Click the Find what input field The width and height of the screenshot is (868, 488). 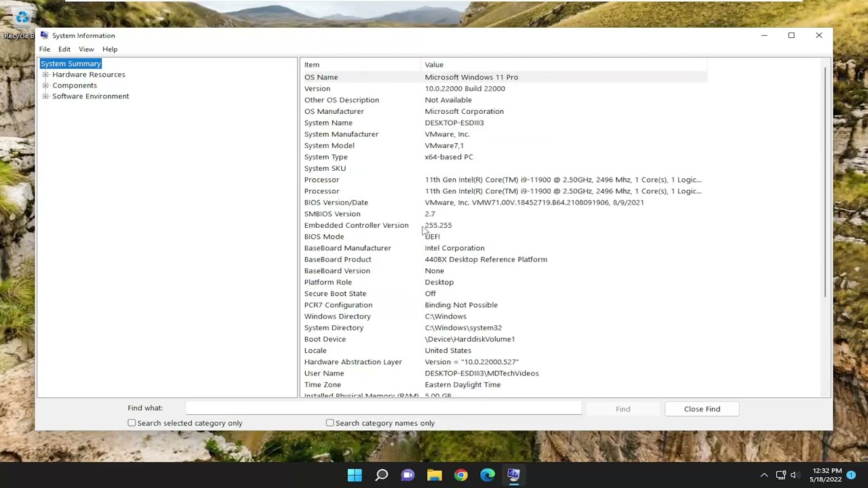coord(383,408)
